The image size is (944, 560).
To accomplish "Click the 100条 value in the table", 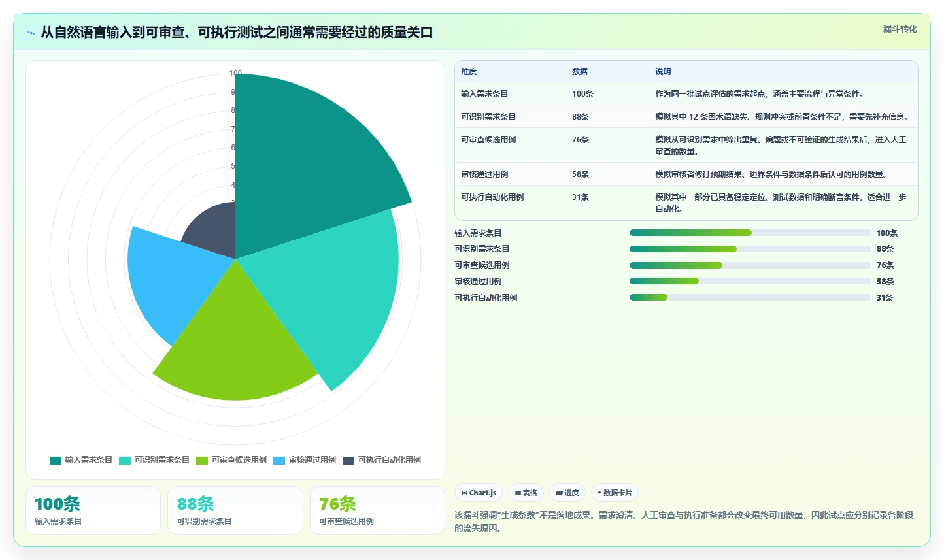I will (x=582, y=94).
